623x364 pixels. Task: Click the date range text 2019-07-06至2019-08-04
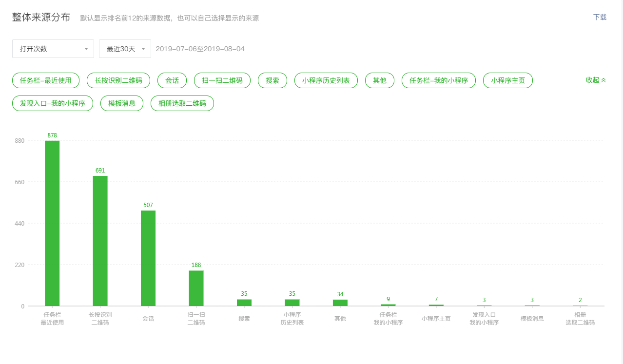[200, 49]
